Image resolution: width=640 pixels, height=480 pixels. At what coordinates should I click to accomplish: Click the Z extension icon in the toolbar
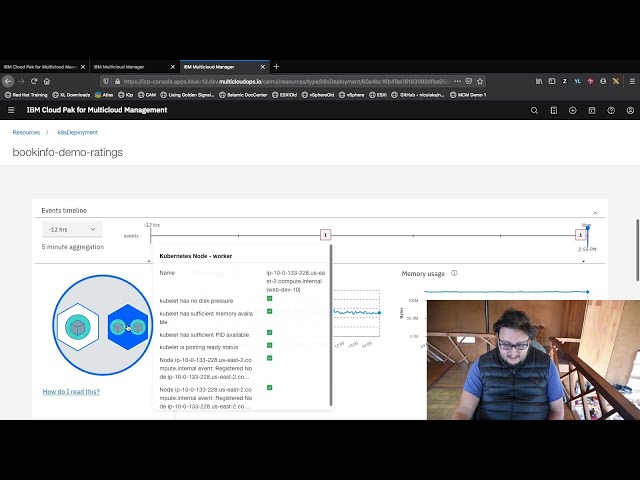click(x=564, y=81)
